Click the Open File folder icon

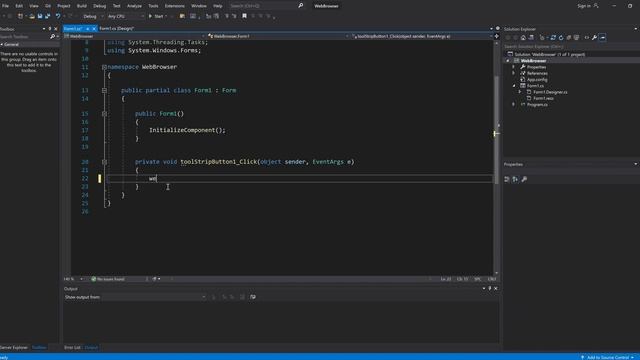[x=32, y=16]
